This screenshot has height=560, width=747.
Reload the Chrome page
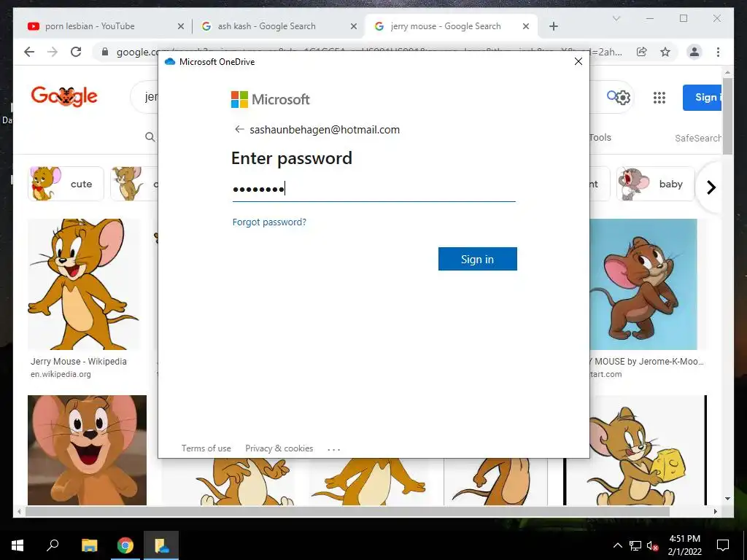pyautogui.click(x=76, y=52)
